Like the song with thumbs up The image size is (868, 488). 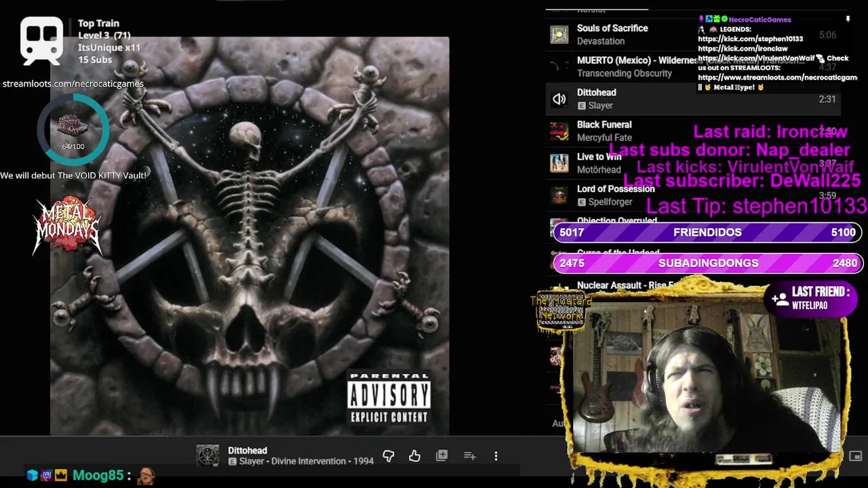point(415,456)
